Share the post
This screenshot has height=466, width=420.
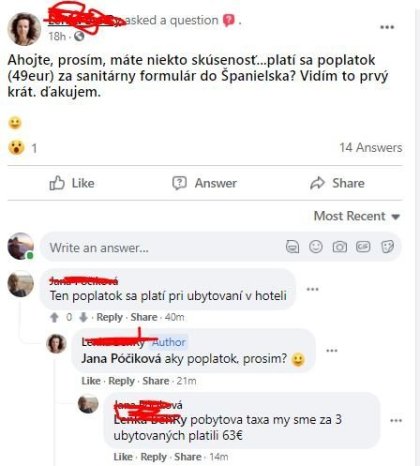[337, 183]
